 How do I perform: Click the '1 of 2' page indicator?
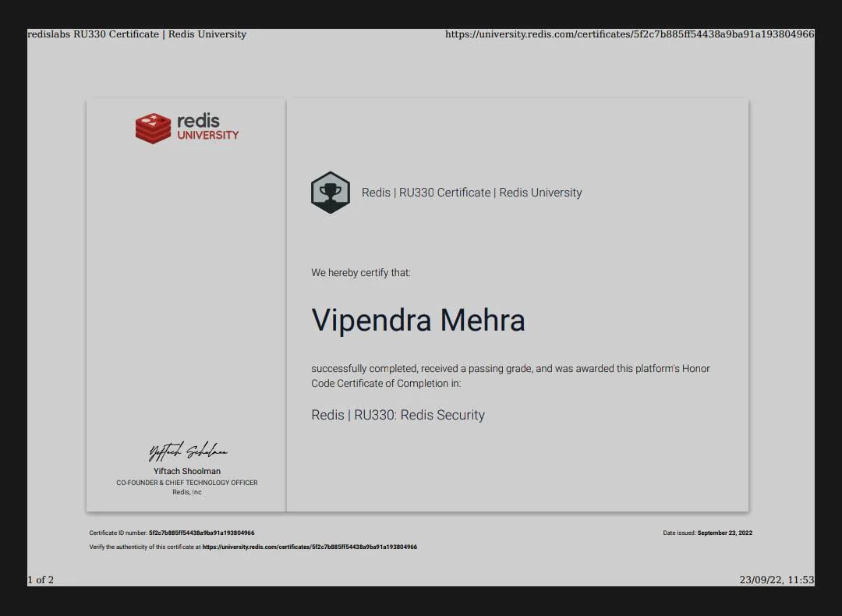click(41, 580)
